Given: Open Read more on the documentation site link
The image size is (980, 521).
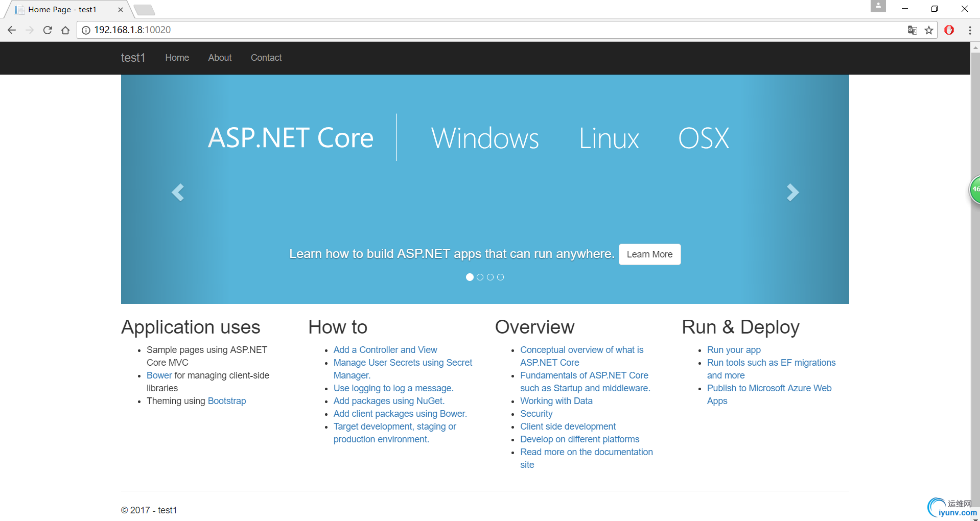Looking at the screenshot, I should click(586, 458).
